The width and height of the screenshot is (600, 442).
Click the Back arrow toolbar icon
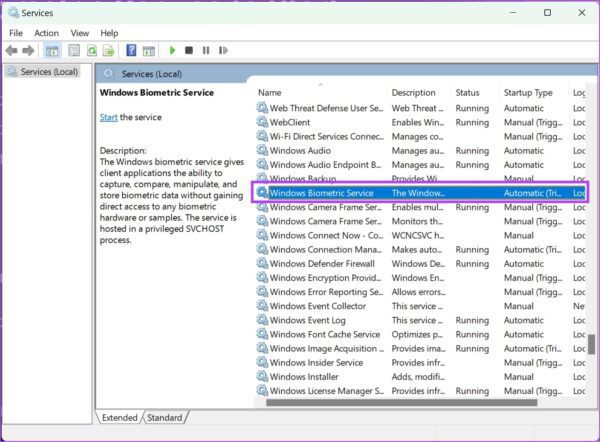point(12,51)
